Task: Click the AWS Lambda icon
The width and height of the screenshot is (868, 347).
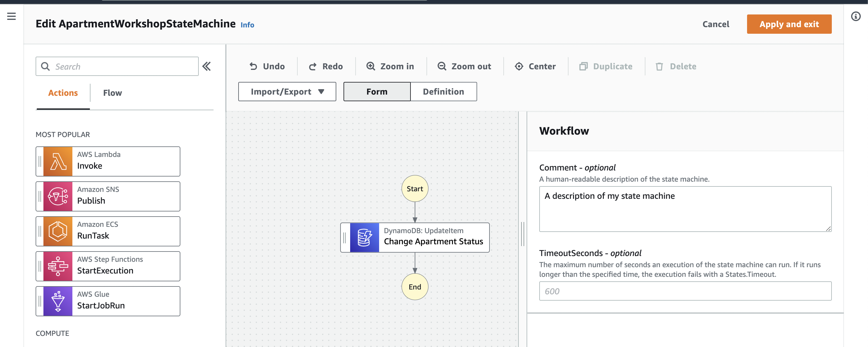Action: [x=58, y=161]
